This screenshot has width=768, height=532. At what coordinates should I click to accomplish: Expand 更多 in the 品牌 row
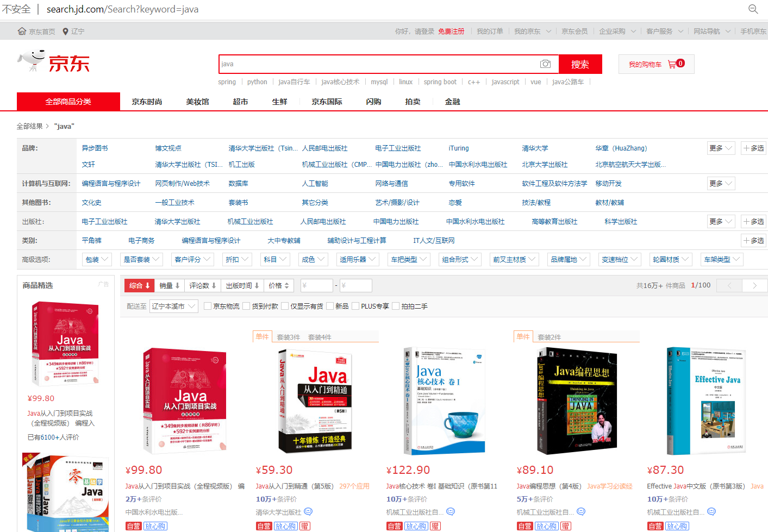(x=721, y=148)
